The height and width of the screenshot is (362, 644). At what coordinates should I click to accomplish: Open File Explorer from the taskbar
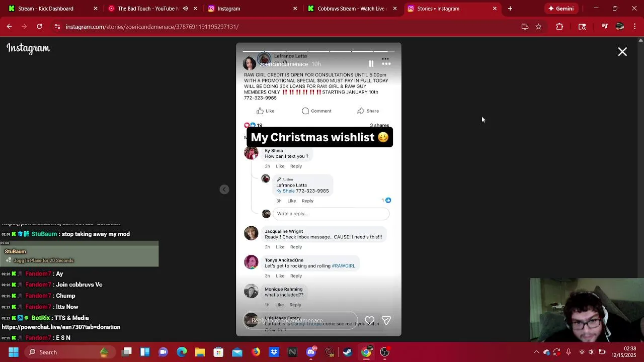click(x=200, y=352)
